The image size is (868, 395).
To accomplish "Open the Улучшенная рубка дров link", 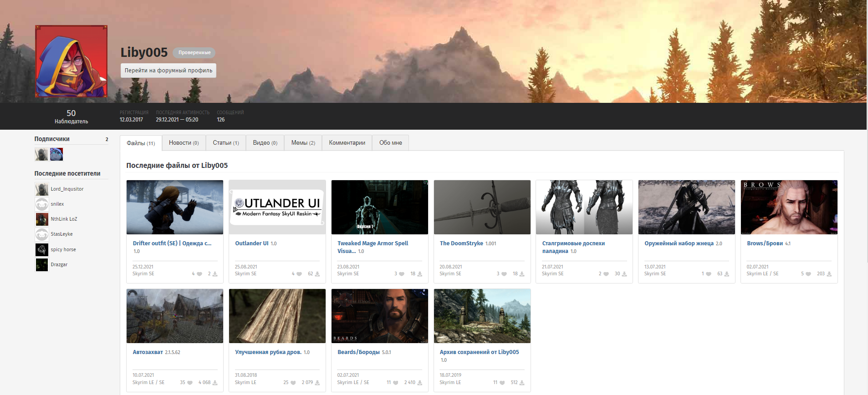I will click(268, 352).
